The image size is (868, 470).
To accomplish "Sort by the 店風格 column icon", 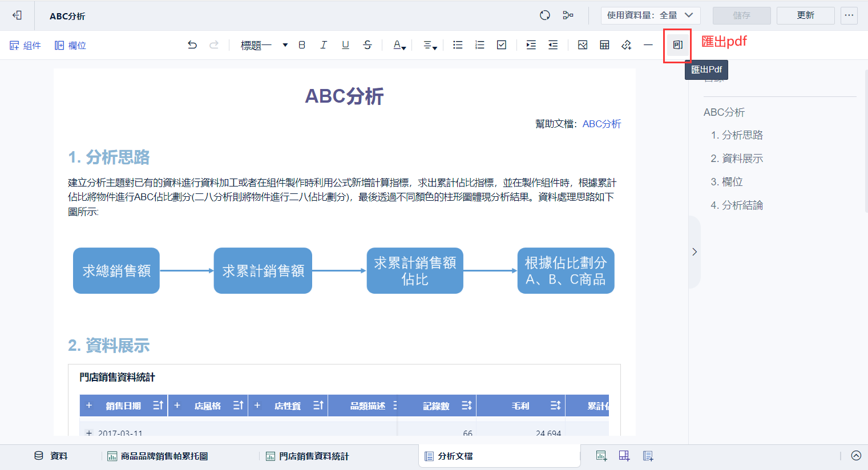I will [x=239, y=406].
